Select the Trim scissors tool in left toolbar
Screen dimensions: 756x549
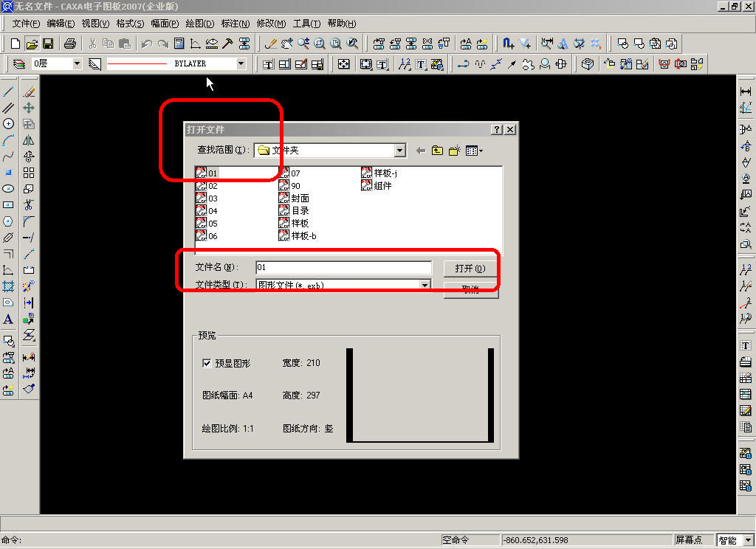(x=29, y=205)
